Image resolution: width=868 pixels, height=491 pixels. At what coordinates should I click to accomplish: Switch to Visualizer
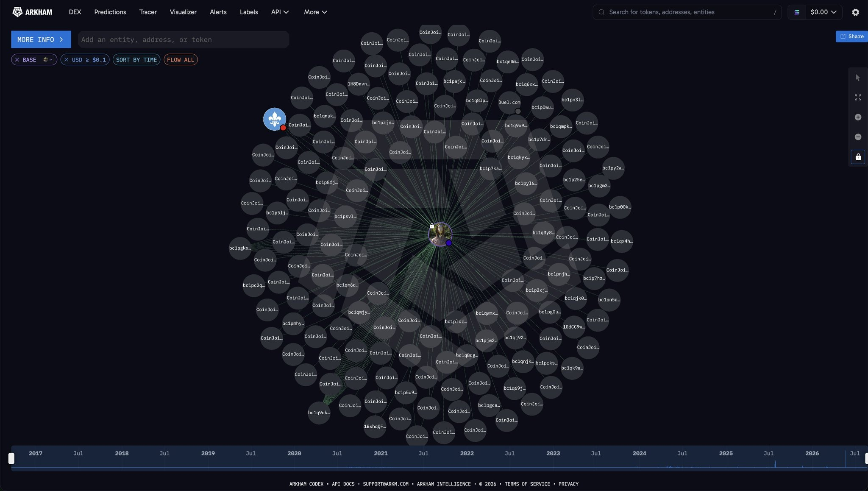(183, 12)
